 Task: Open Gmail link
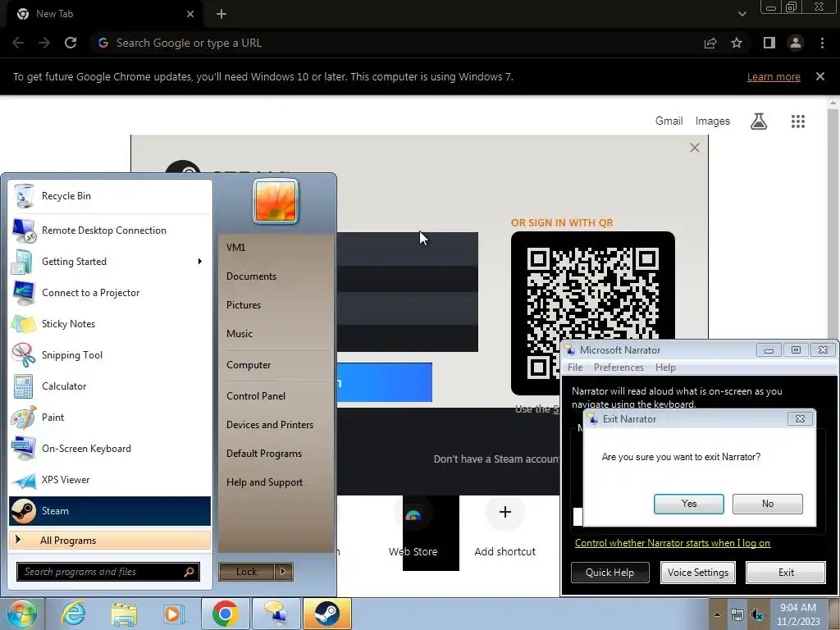coord(669,121)
